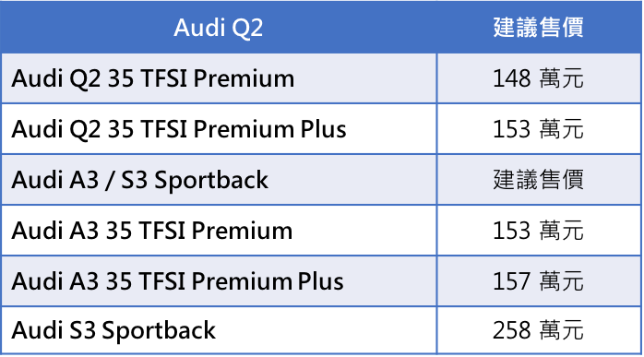Click 萬元 text in the S3 Sportback row
Image resolution: width=644 pixels, height=357 pixels.
pos(561,330)
